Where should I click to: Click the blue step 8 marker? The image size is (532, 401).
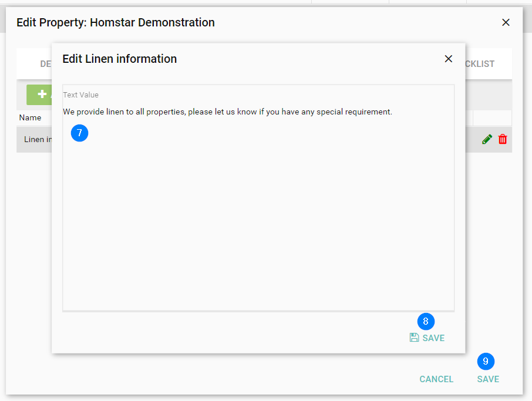[426, 321]
